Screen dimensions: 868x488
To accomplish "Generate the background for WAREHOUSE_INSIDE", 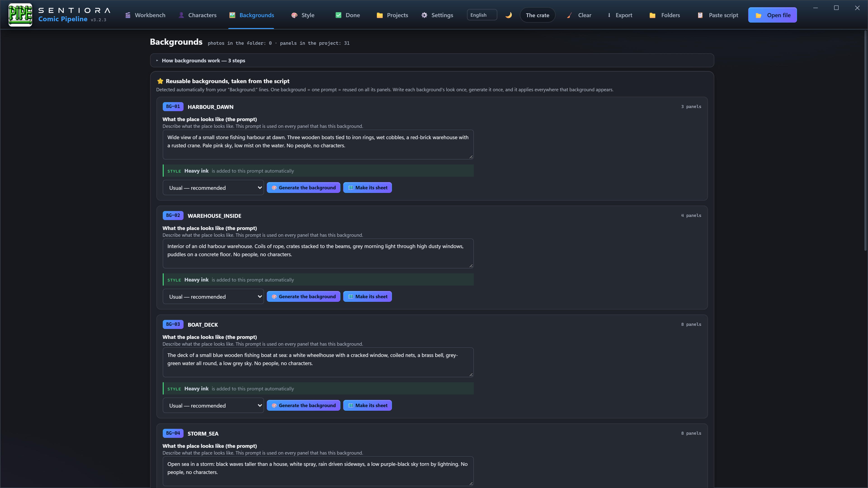I will click(304, 297).
